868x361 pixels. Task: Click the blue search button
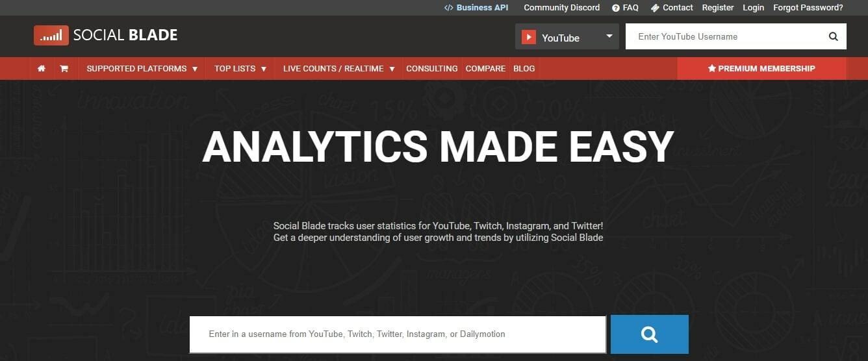point(649,334)
